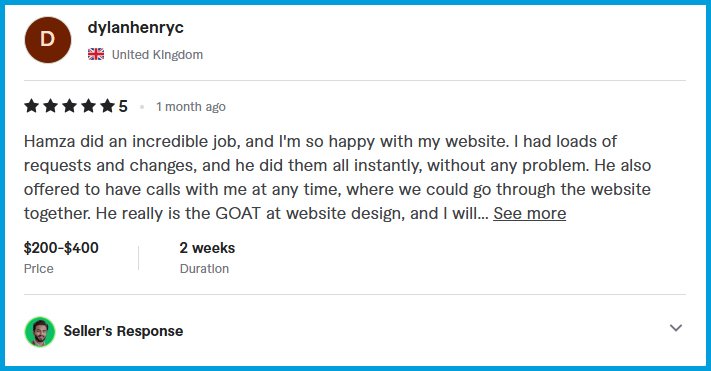The height and width of the screenshot is (371, 711).
Task: Click the second rating star
Action: [50, 106]
